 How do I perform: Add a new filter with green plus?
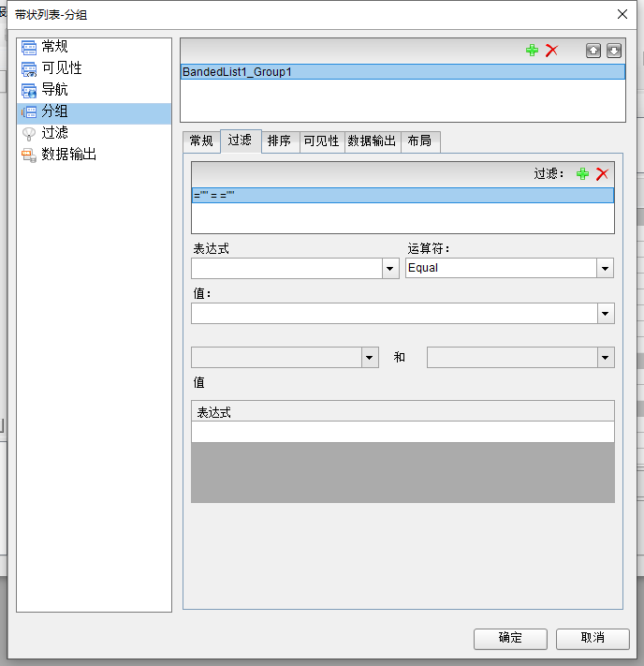pos(582,173)
